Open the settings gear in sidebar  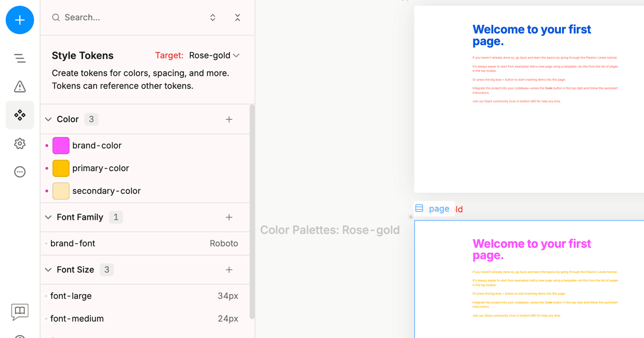point(20,144)
